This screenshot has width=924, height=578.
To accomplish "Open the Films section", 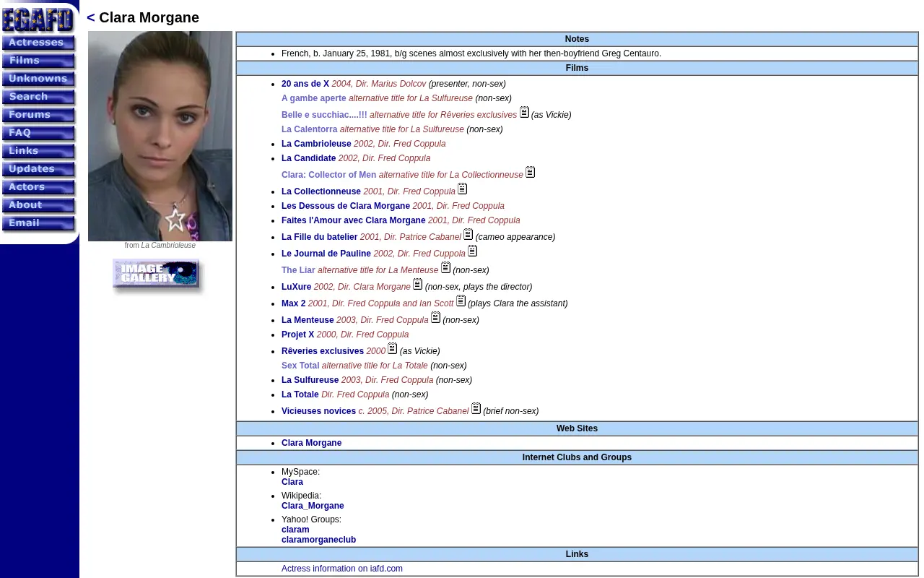I will [x=38, y=61].
